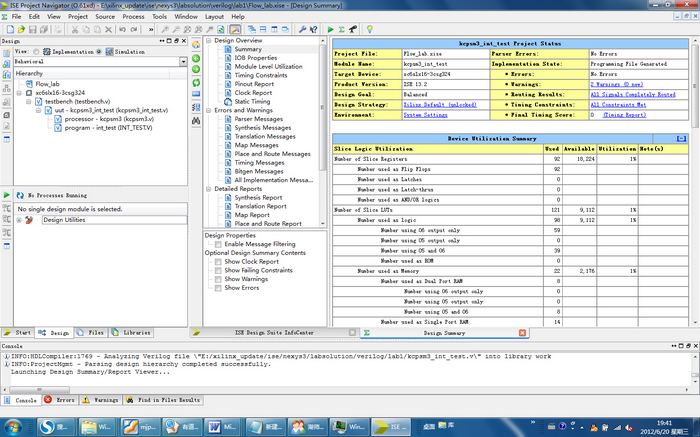
Task: Open the Word document in the Windows taskbar
Action: coord(224,427)
